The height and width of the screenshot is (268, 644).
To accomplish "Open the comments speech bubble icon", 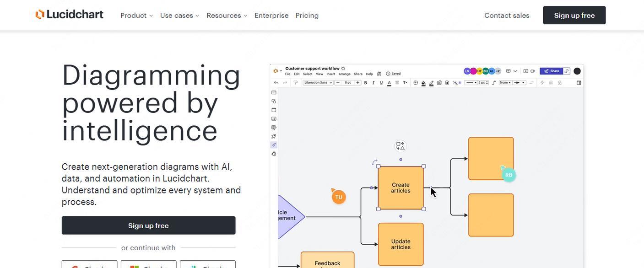I will 508,71.
